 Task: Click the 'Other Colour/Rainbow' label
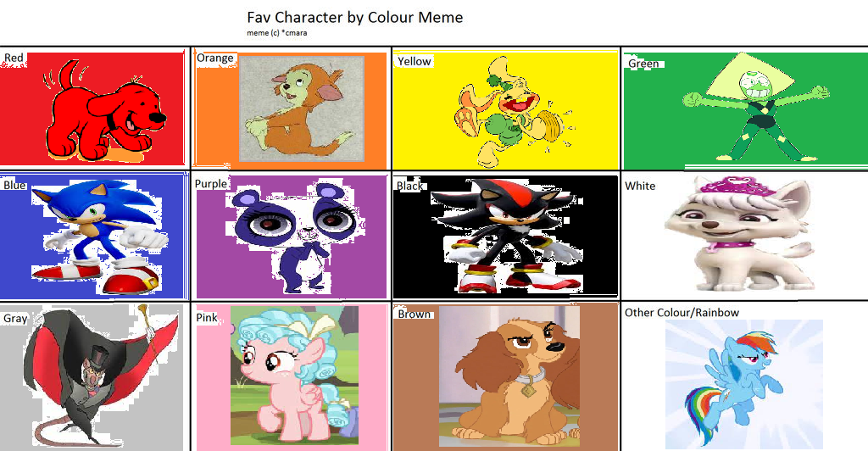tap(682, 313)
